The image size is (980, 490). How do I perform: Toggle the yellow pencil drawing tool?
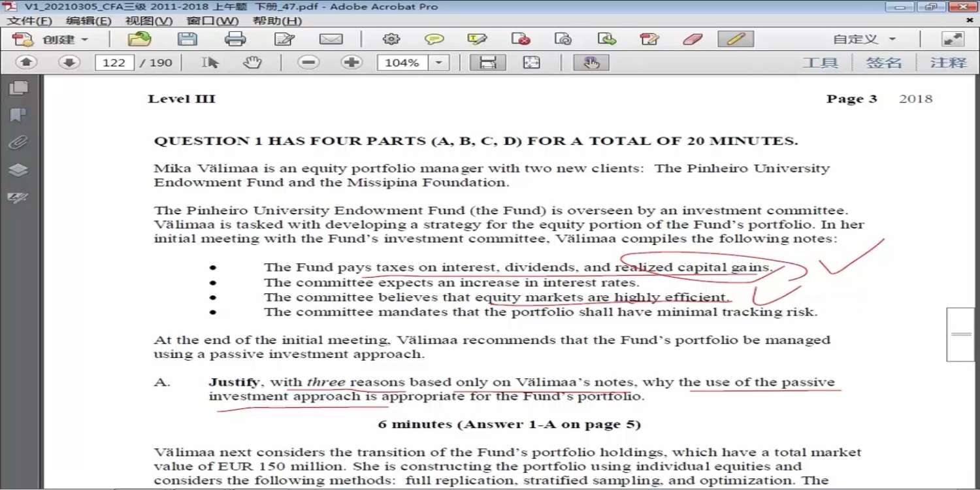pyautogui.click(x=736, y=39)
